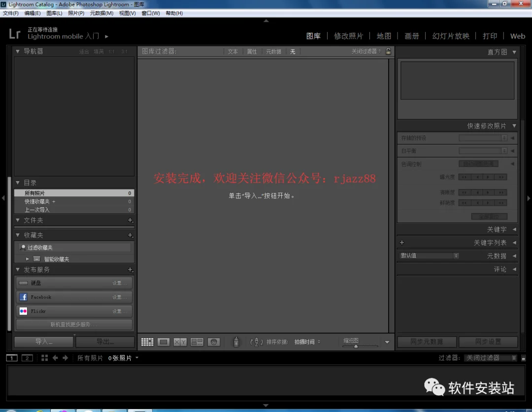This screenshot has height=412, width=532.
Task: Click the Flickr publish service icon
Action: coord(24,311)
